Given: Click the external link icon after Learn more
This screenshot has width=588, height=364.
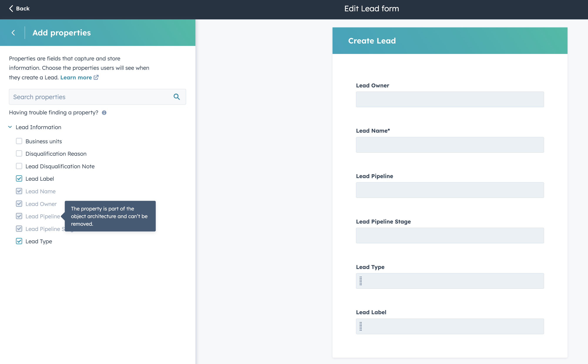Looking at the screenshot, I should click(x=96, y=77).
